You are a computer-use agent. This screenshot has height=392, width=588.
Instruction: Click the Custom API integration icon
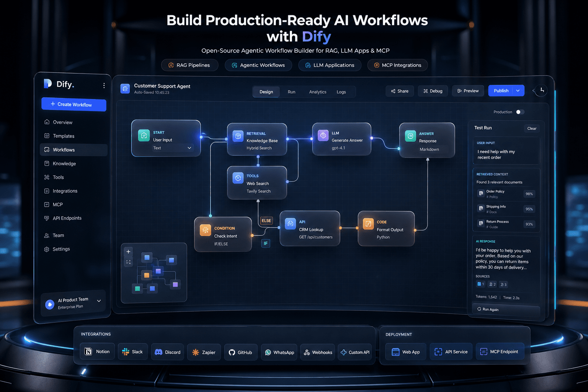coord(343,352)
